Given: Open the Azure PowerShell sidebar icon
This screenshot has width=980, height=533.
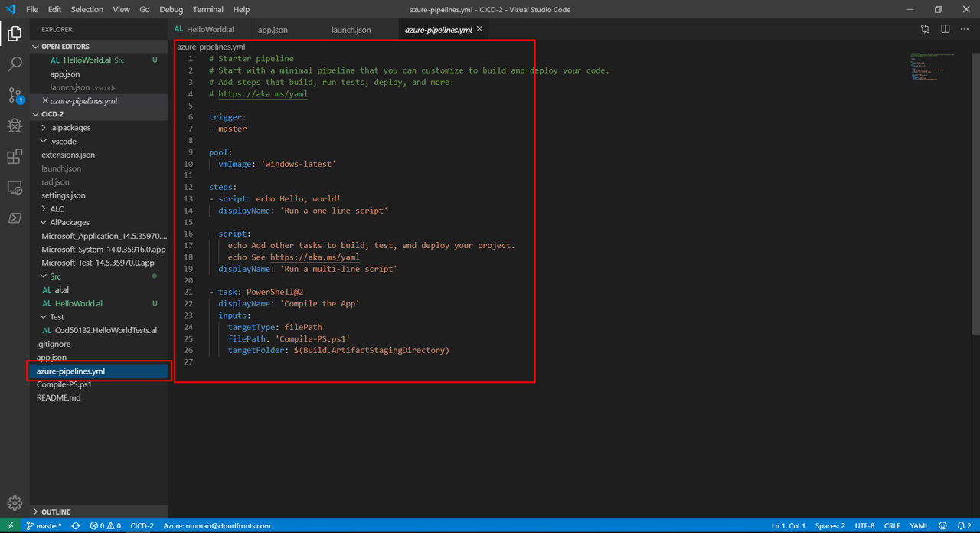Looking at the screenshot, I should 15,218.
